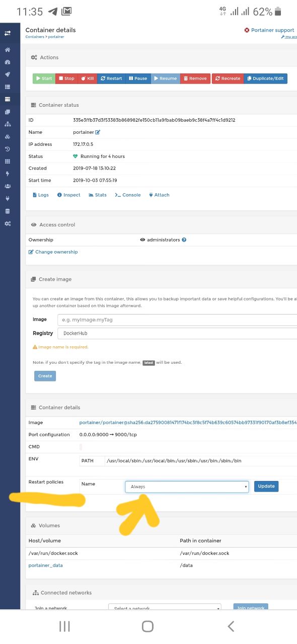Viewport: 297px width, 644px height.
Task: Click the /data container path cell
Action: 186,566
